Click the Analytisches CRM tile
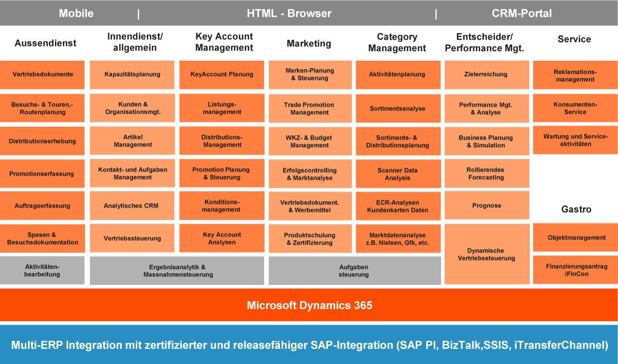 [x=132, y=205]
